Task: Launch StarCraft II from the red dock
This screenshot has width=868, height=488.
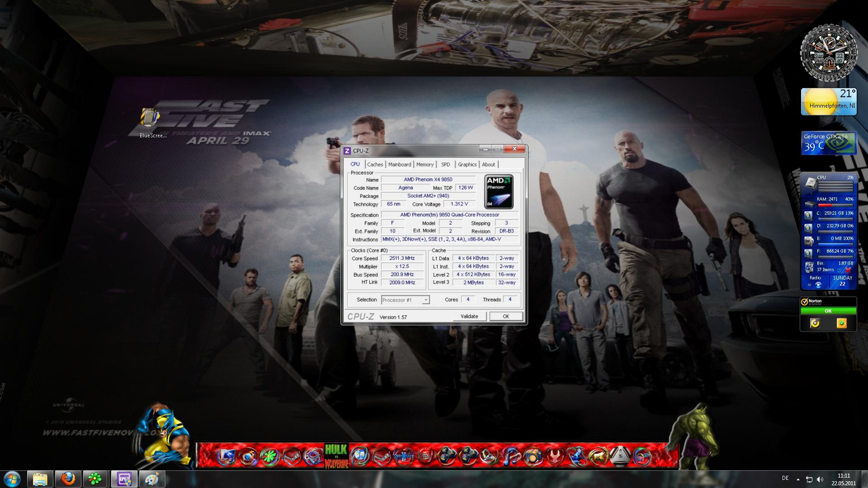Action: [x=403, y=456]
